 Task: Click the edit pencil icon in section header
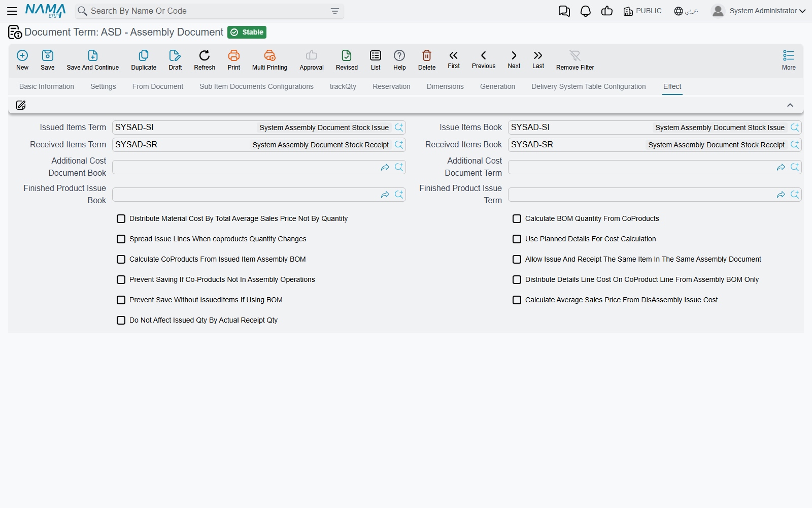[21, 105]
